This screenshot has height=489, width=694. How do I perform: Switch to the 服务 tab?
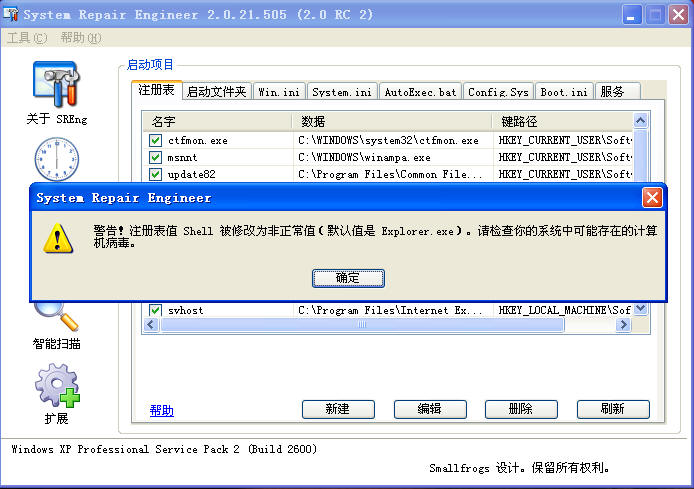coord(617,92)
